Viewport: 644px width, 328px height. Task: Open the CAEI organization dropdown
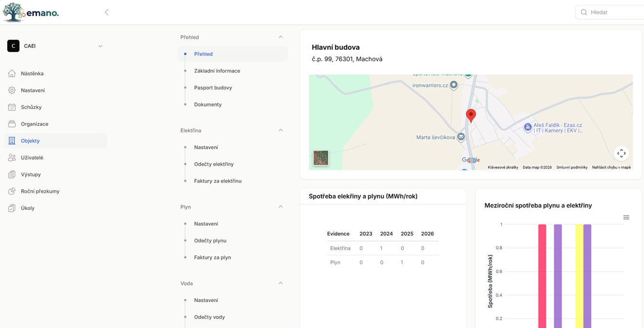click(55, 46)
